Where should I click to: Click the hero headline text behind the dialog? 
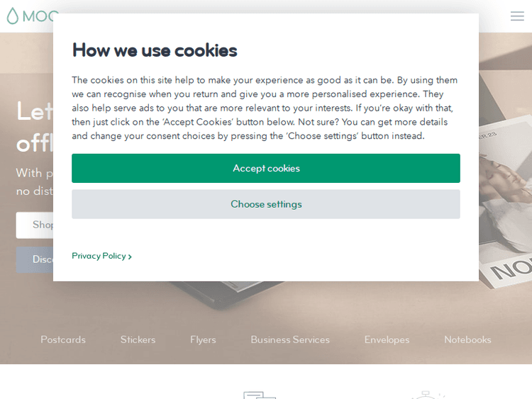pos(33,126)
